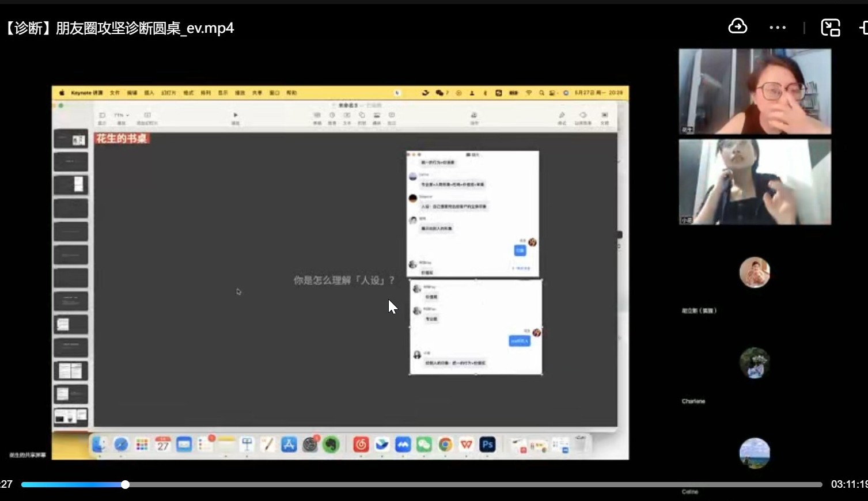Screen dimensions: 868x501
Task: Activate picture-in-picture mode for the video
Action: click(x=831, y=27)
